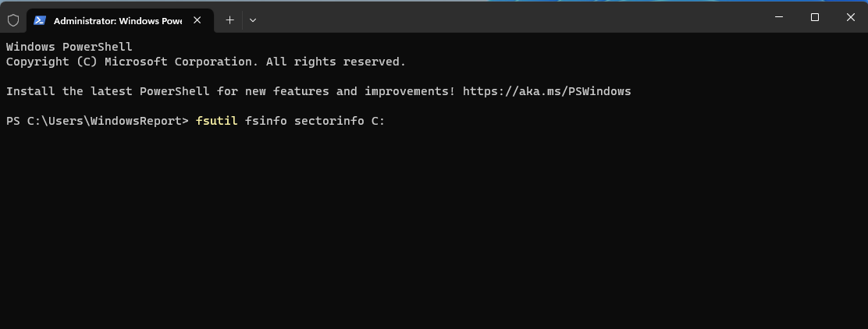The image size is (868, 329).
Task: Click the sectorinfo parameter text
Action: 329,121
